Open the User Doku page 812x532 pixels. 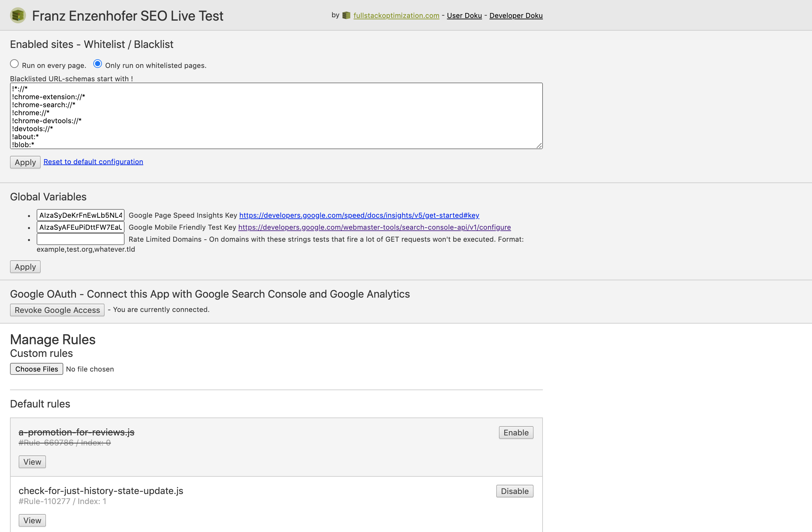(464, 15)
